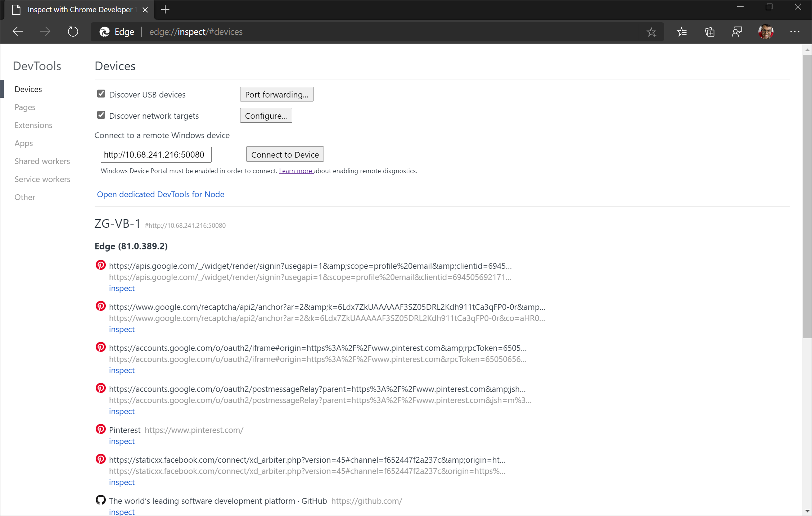
Task: Toggle Discover USB devices checkbox
Action: [101, 94]
